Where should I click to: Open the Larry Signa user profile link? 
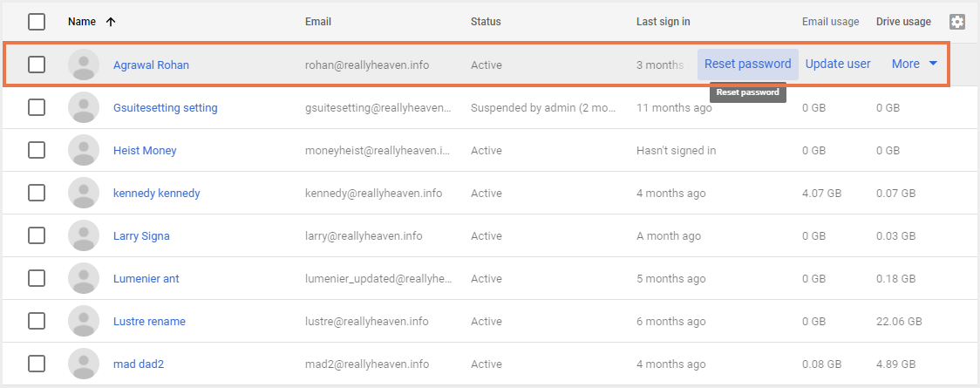141,236
